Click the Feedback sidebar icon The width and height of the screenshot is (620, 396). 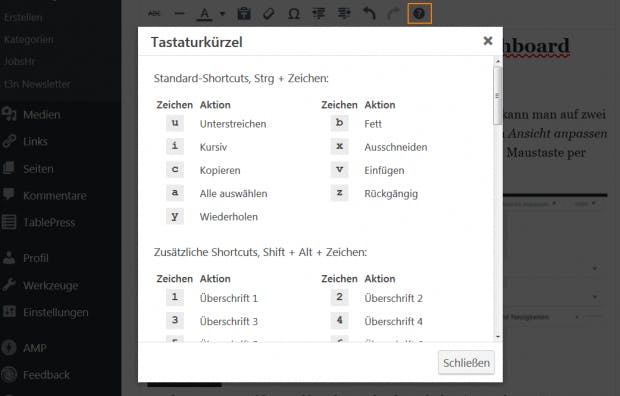pos(9,375)
